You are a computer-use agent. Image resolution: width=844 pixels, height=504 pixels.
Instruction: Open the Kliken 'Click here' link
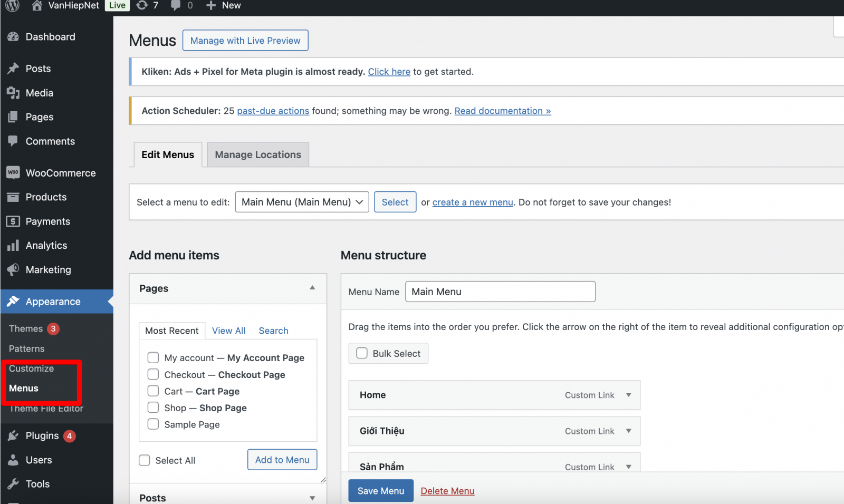(389, 72)
